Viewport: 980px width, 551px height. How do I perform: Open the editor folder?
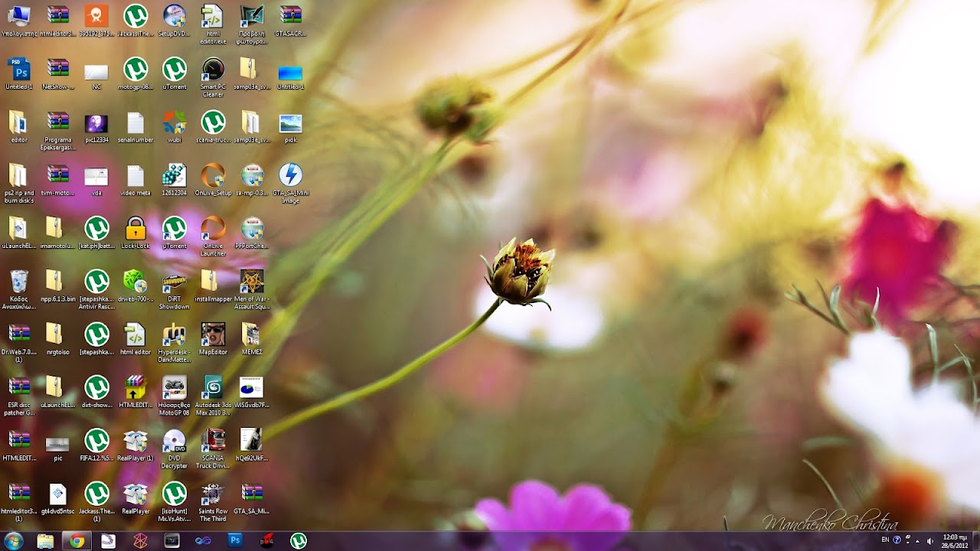[18, 127]
